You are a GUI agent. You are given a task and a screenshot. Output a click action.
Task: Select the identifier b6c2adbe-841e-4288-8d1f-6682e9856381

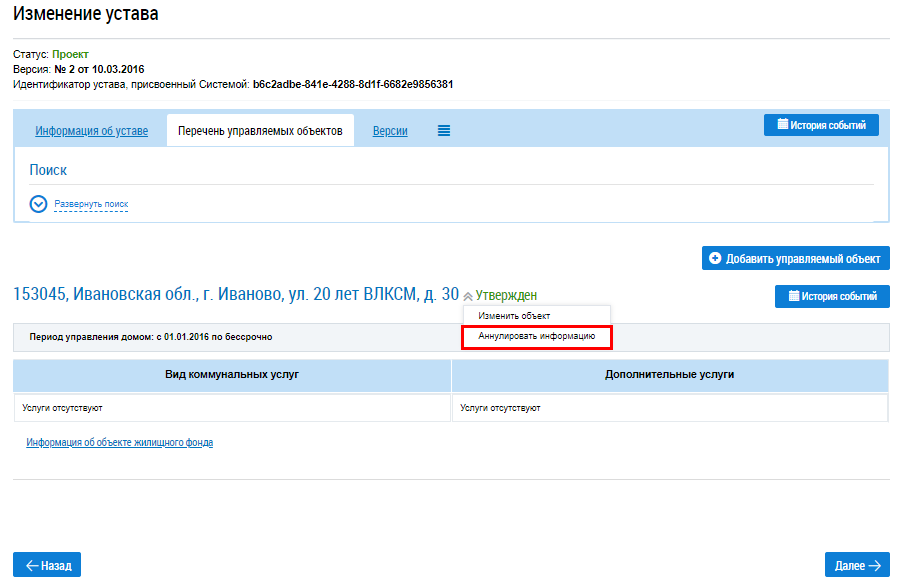tap(353, 84)
